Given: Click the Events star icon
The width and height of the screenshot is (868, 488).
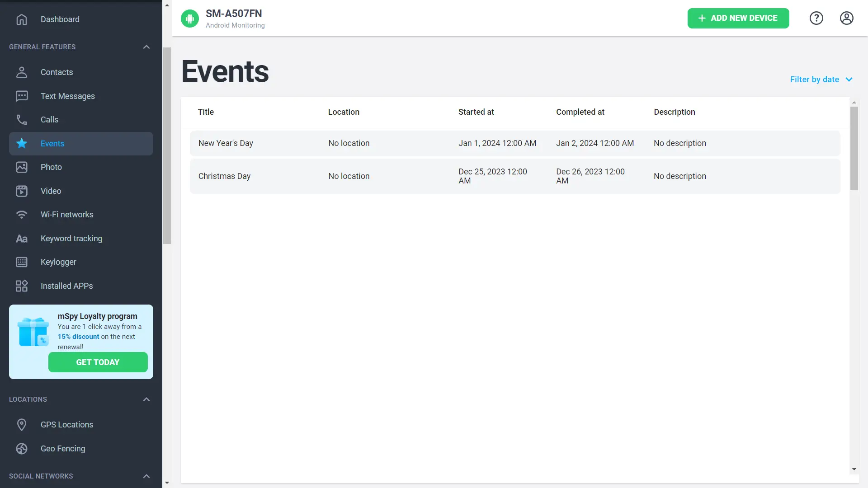Looking at the screenshot, I should [x=22, y=144].
